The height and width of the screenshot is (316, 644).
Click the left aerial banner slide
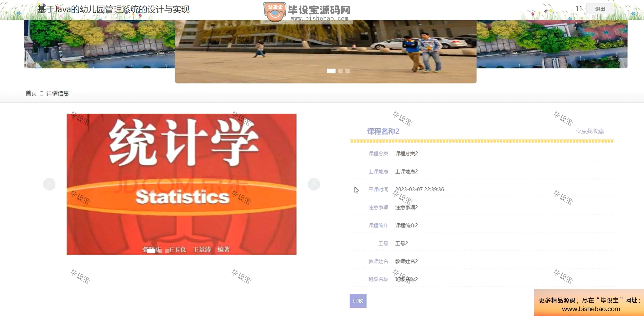(99, 44)
